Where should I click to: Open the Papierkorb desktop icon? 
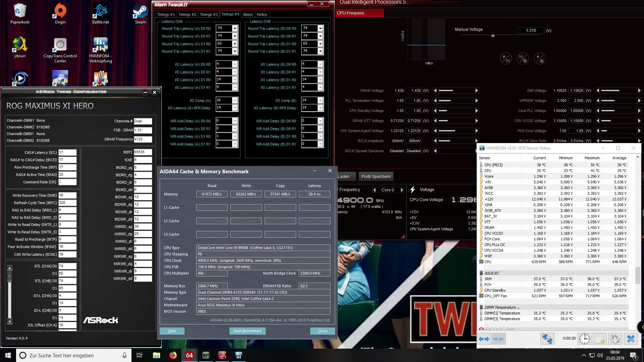pyautogui.click(x=20, y=13)
